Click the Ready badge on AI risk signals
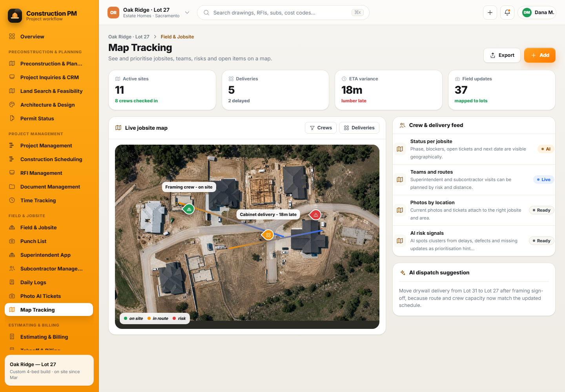565x392 pixels. pyautogui.click(x=541, y=241)
